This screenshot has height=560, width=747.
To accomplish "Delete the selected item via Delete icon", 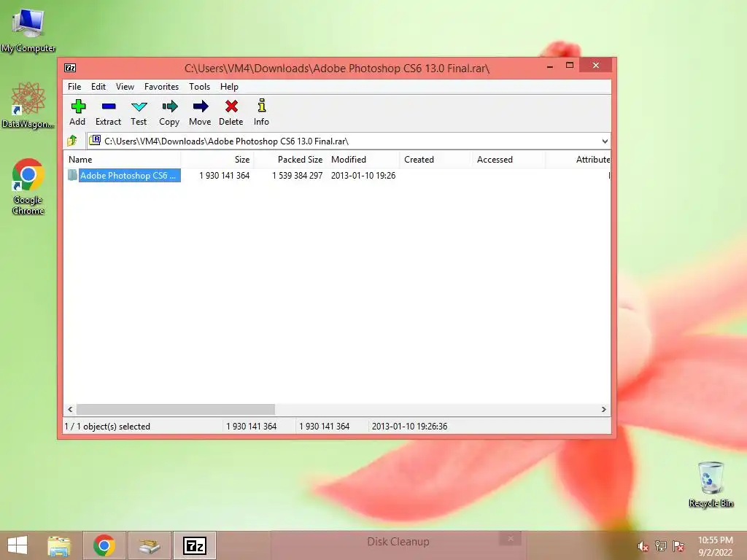I will (x=231, y=112).
